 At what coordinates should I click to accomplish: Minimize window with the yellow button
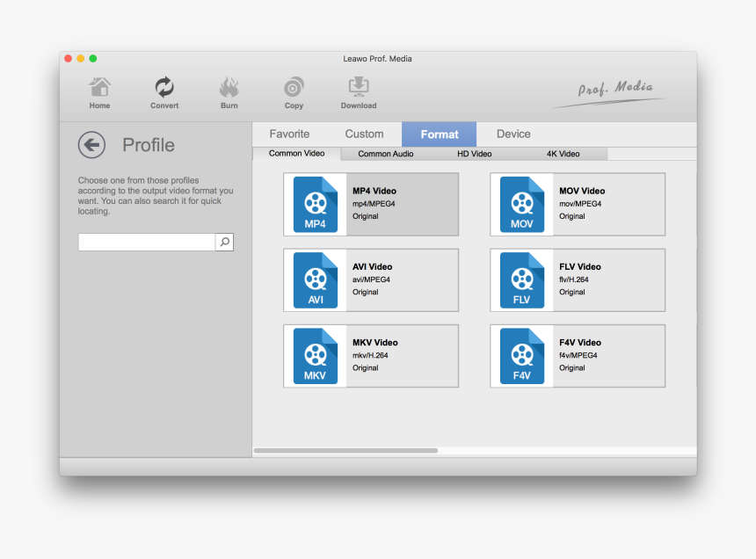click(x=81, y=58)
